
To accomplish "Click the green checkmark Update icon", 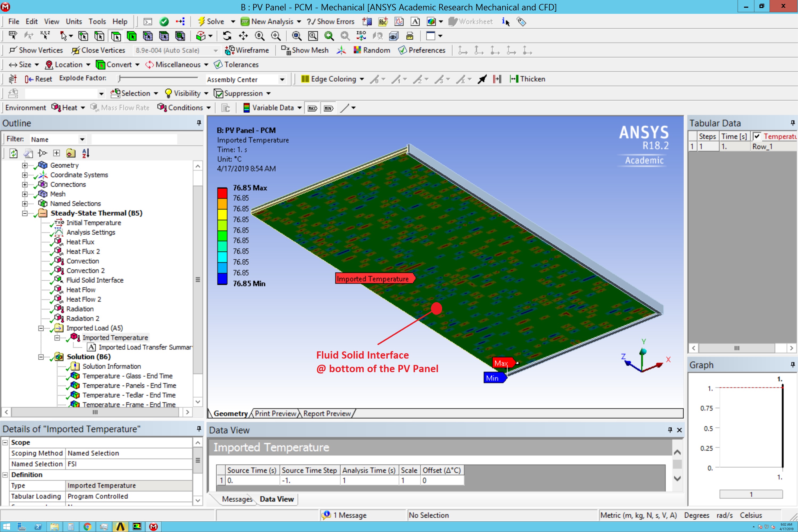I will [164, 22].
